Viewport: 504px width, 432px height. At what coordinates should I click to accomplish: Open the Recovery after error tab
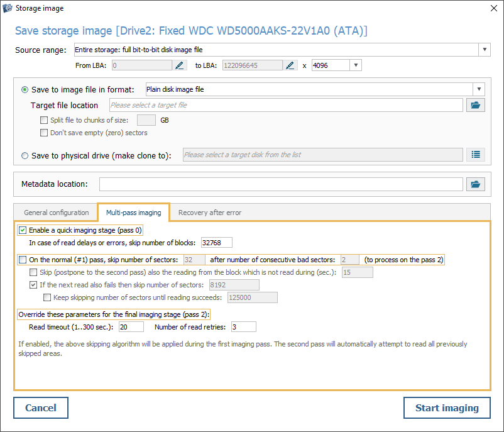209,213
